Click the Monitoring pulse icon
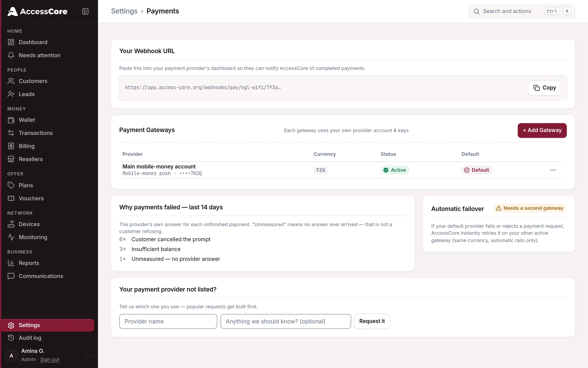The width and height of the screenshot is (588, 368). click(11, 237)
